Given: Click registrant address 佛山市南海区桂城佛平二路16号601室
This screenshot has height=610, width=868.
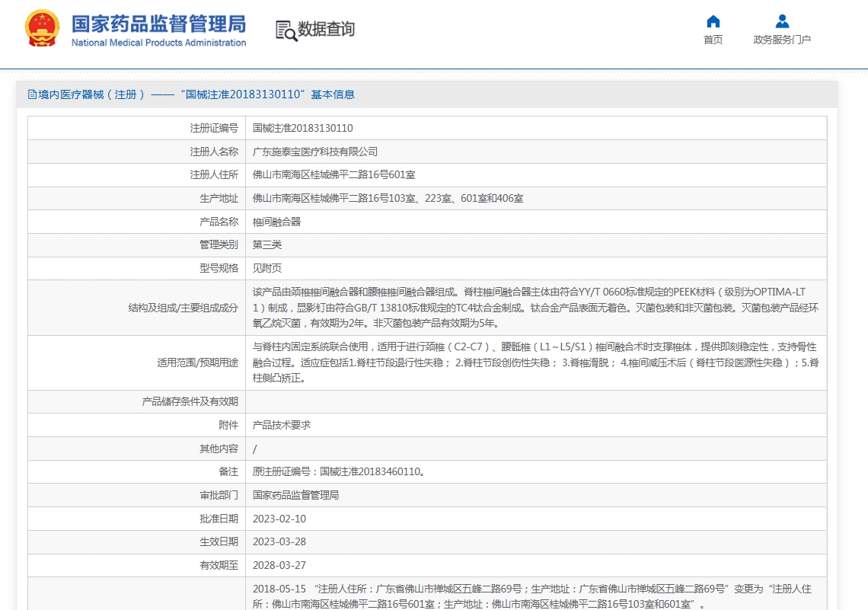Looking at the screenshot, I should tap(333, 175).
